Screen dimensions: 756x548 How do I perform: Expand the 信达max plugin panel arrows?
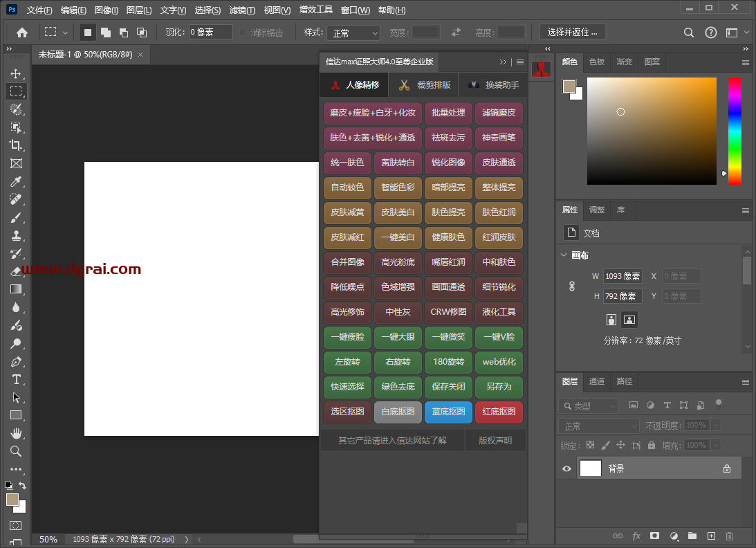[503, 62]
